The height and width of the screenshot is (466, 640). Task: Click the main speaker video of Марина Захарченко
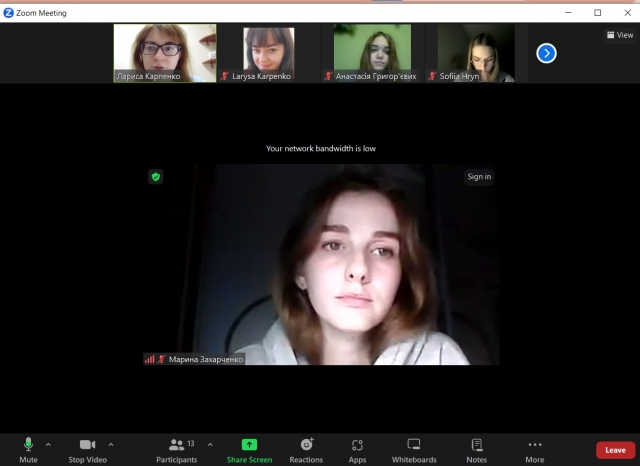coord(321,264)
